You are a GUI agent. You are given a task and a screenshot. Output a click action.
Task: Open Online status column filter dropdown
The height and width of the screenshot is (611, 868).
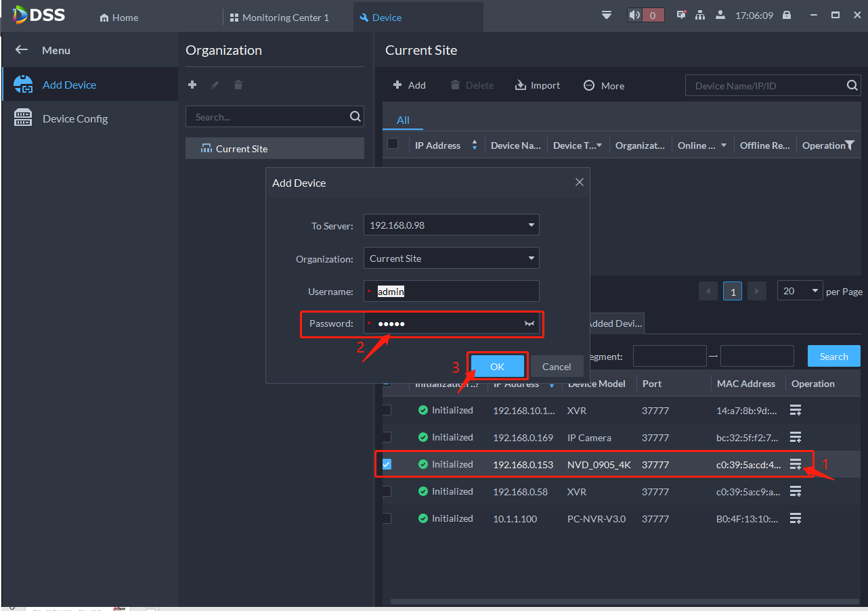(724, 145)
